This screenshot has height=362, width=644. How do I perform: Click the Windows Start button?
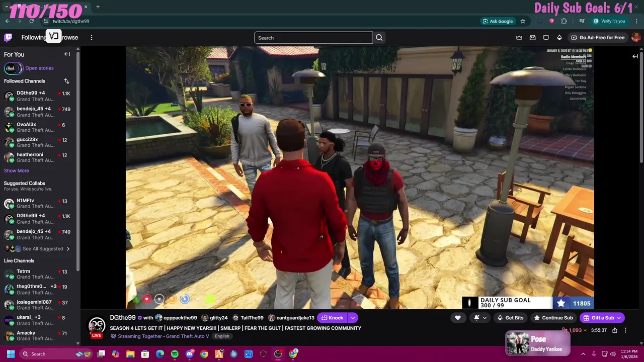(x=11, y=354)
